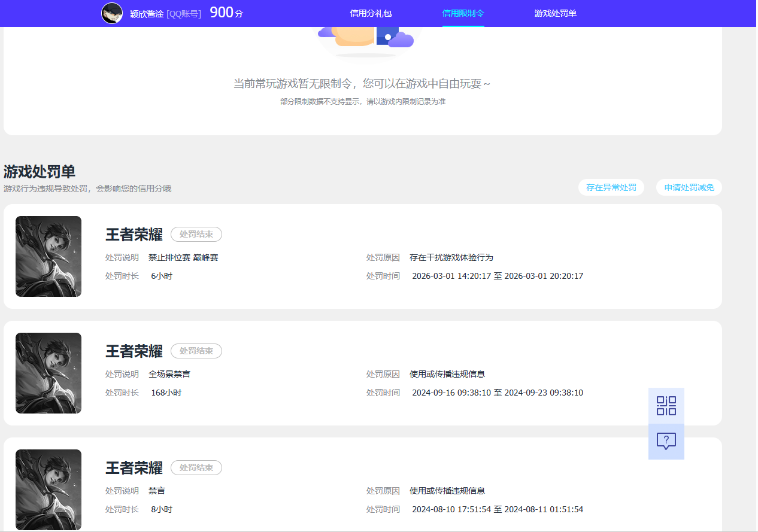Click time range starting 2026-03-01 14:20:17
Image resolution: width=758 pixels, height=532 pixels.
tap(498, 276)
